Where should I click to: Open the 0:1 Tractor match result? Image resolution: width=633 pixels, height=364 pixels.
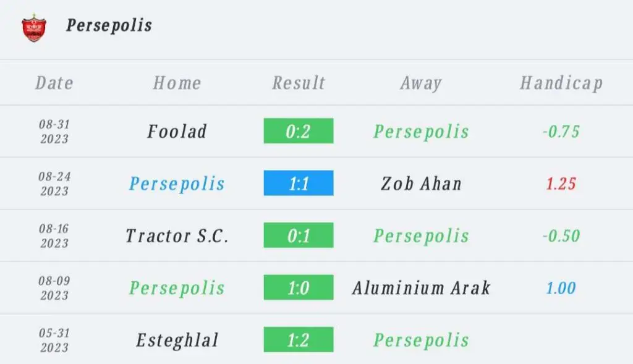pos(299,235)
